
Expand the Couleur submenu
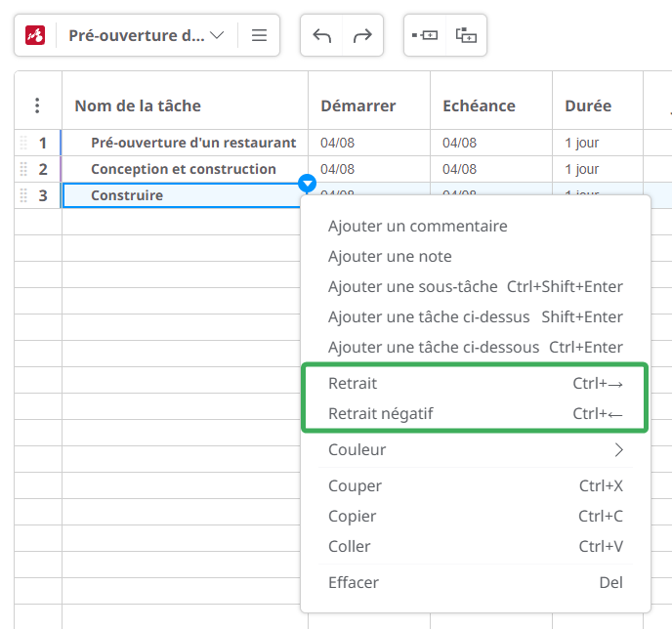click(476, 449)
